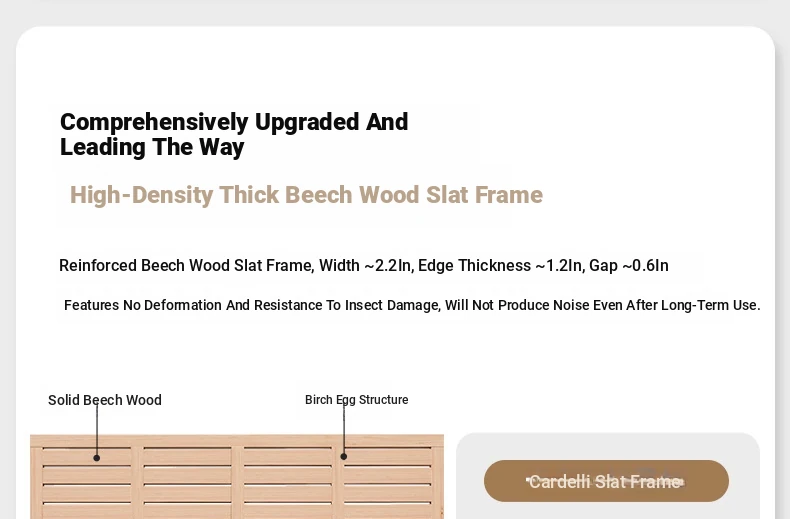Click the callout dot under Birch Egg Structure

tap(344, 457)
